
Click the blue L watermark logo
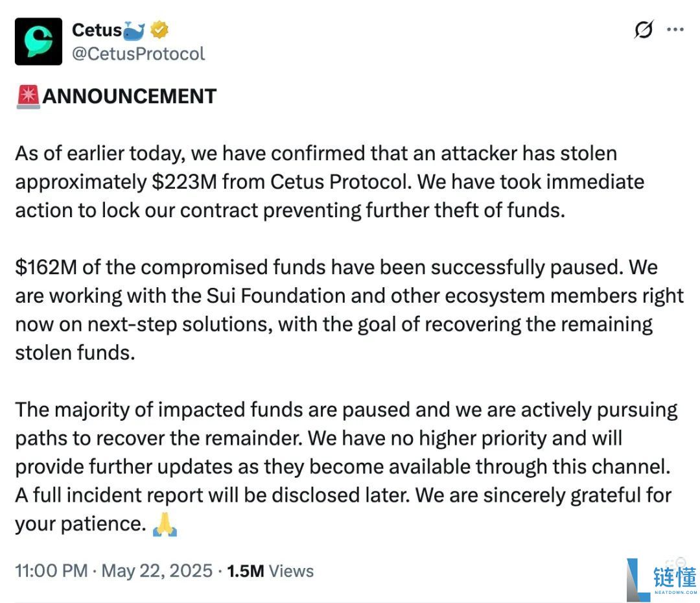coord(638,580)
